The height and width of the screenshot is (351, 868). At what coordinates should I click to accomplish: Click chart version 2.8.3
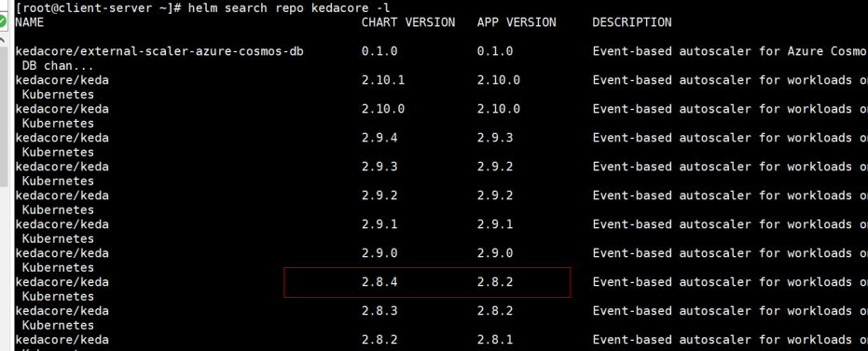click(379, 311)
